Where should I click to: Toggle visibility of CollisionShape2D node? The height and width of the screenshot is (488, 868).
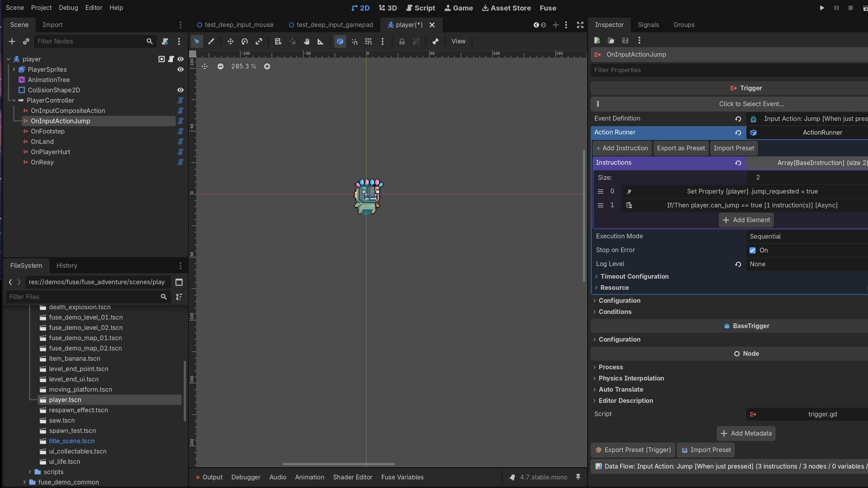180,90
